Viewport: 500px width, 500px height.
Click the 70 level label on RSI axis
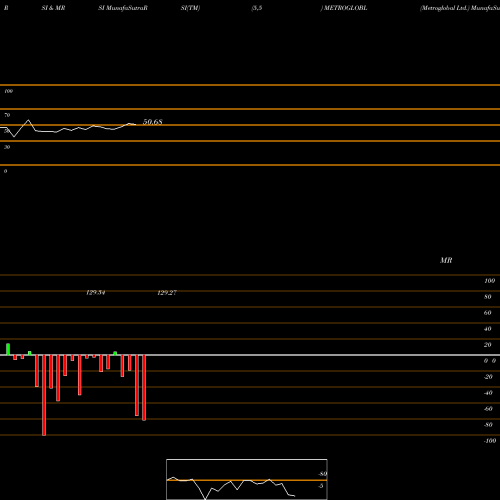pos(7,115)
